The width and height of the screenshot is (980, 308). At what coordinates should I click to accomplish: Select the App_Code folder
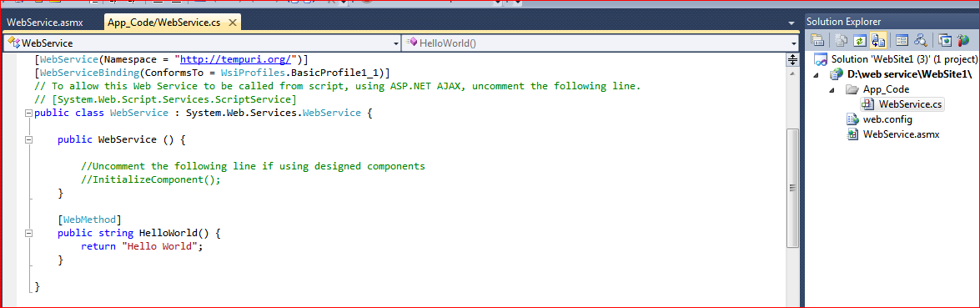tap(886, 89)
